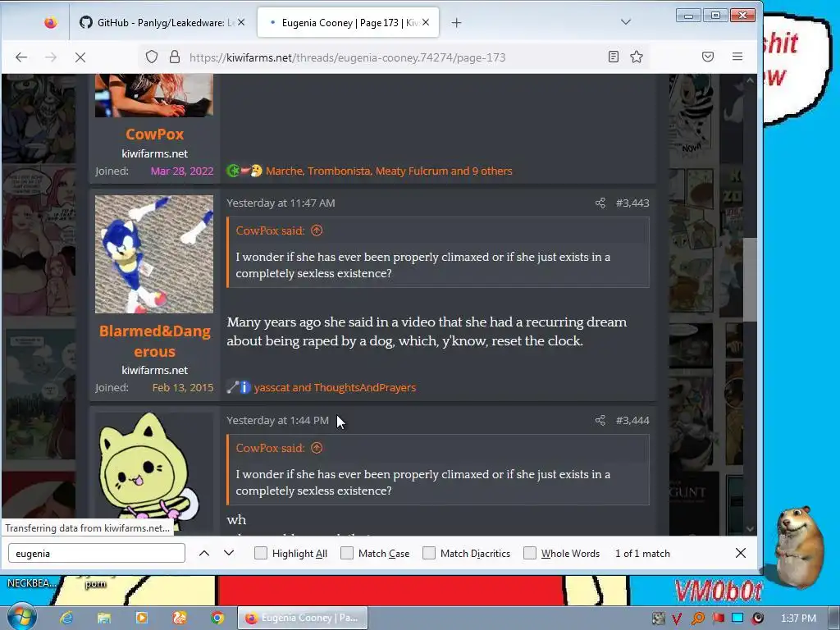The width and height of the screenshot is (840, 630).
Task: Open Blarmed&Dangerous avatar image
Action: (154, 254)
